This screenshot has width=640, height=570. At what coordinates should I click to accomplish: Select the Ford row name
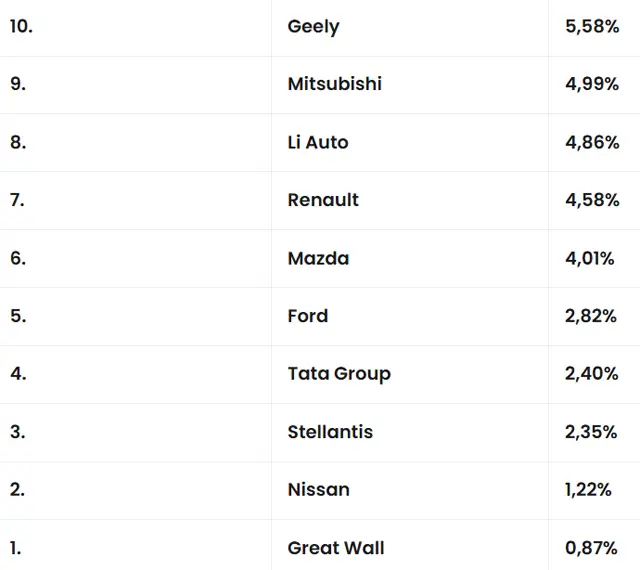tap(308, 316)
